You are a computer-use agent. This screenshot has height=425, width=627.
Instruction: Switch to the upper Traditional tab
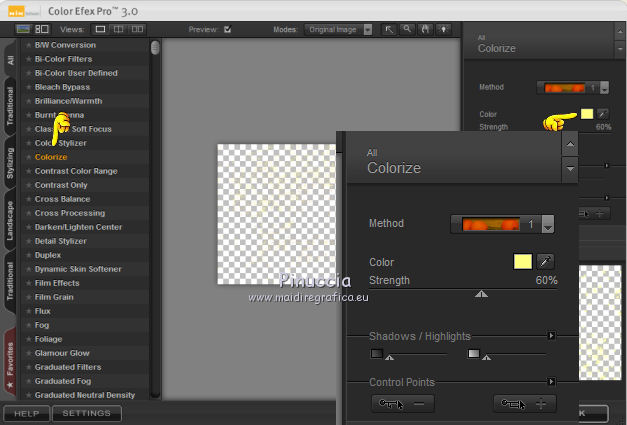tap(10, 106)
